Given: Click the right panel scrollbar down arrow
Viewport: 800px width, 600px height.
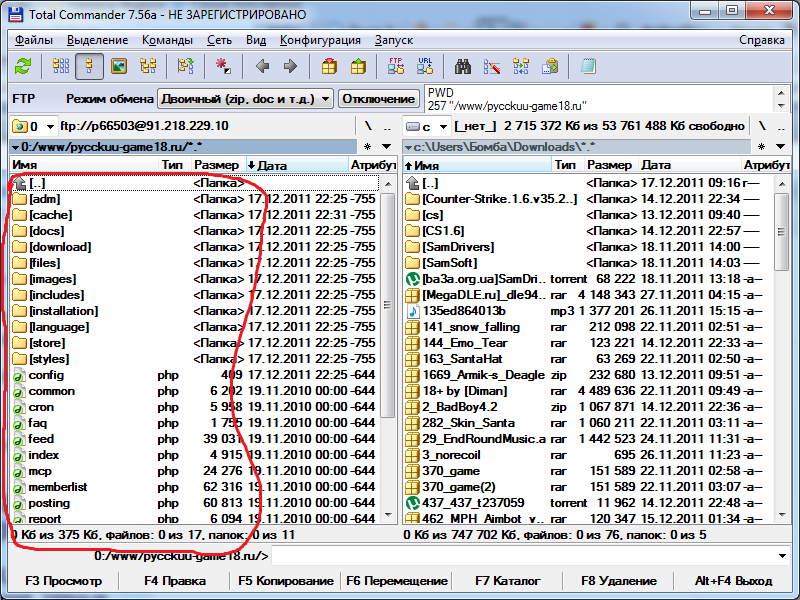Looking at the screenshot, I should coord(782,515).
